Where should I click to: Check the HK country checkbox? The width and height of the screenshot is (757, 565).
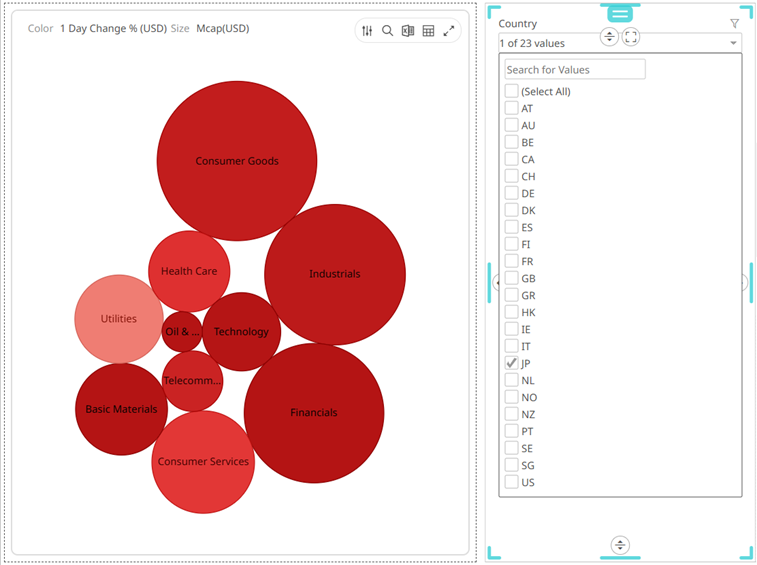[511, 312]
